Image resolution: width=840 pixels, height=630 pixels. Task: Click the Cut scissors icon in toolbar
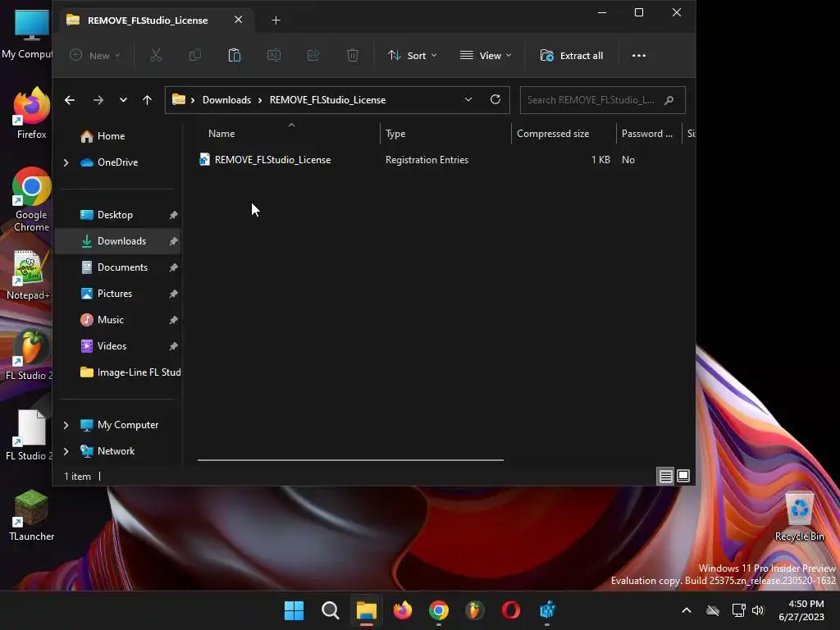coord(155,55)
